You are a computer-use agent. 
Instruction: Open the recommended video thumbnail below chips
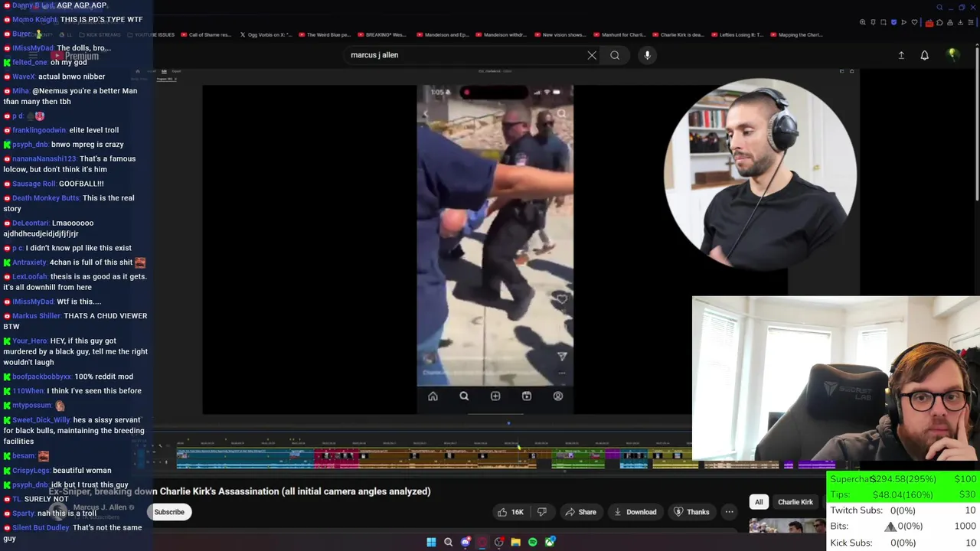pos(787,525)
